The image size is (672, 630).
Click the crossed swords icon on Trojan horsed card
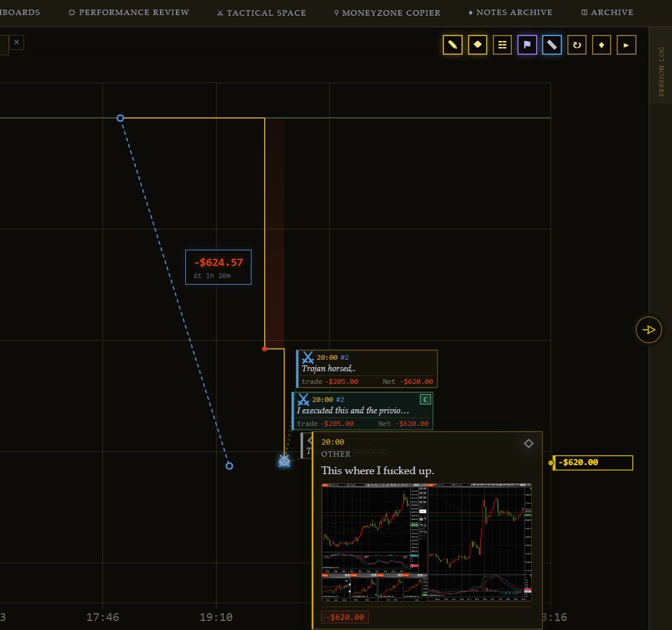307,357
